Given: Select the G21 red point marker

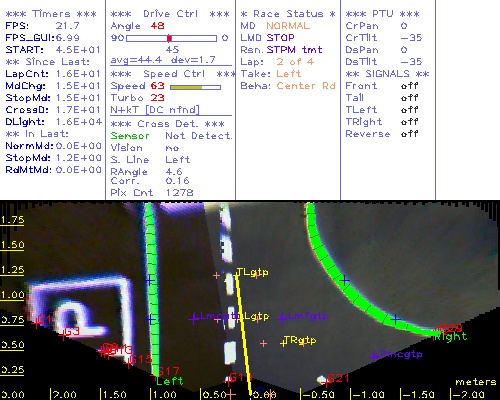Looking at the screenshot, I should [x=328, y=380].
